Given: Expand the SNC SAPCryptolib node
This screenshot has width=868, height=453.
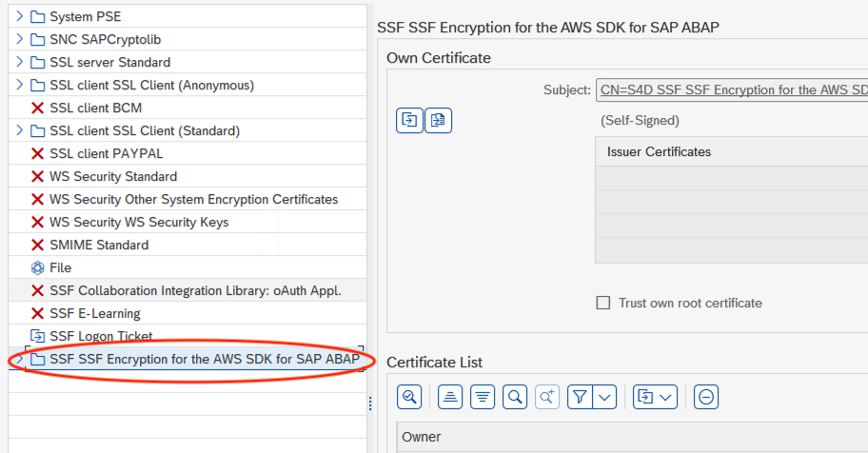Looking at the screenshot, I should (19, 39).
